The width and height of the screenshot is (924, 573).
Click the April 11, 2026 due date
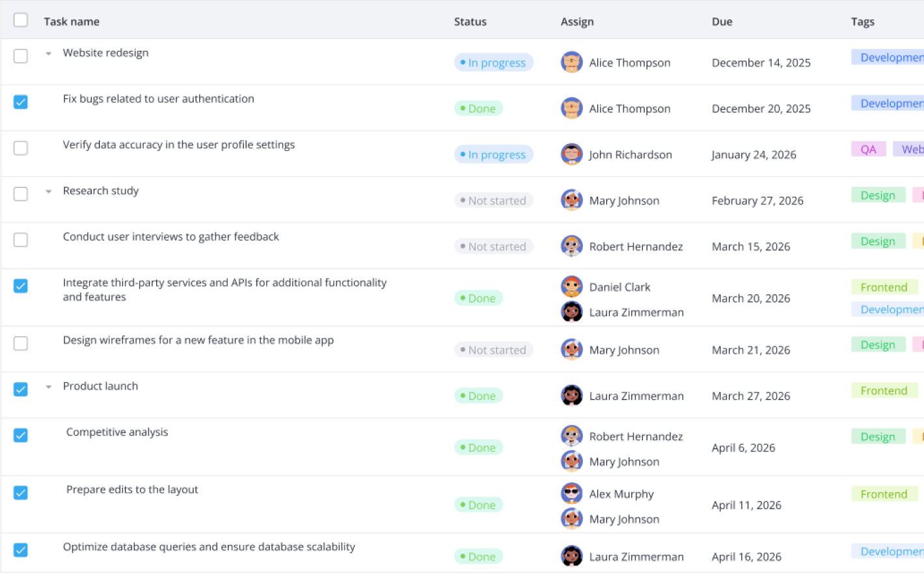click(746, 505)
